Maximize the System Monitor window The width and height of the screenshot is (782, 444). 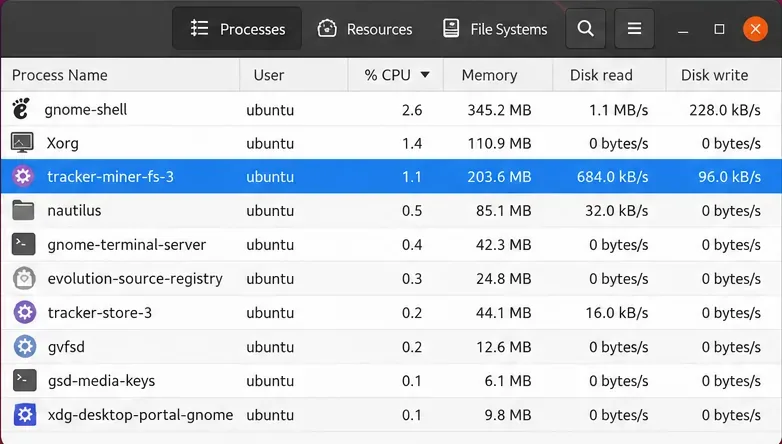[719, 29]
